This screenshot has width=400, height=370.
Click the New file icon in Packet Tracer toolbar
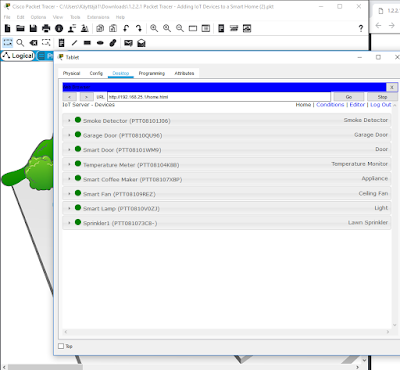pos(7,29)
